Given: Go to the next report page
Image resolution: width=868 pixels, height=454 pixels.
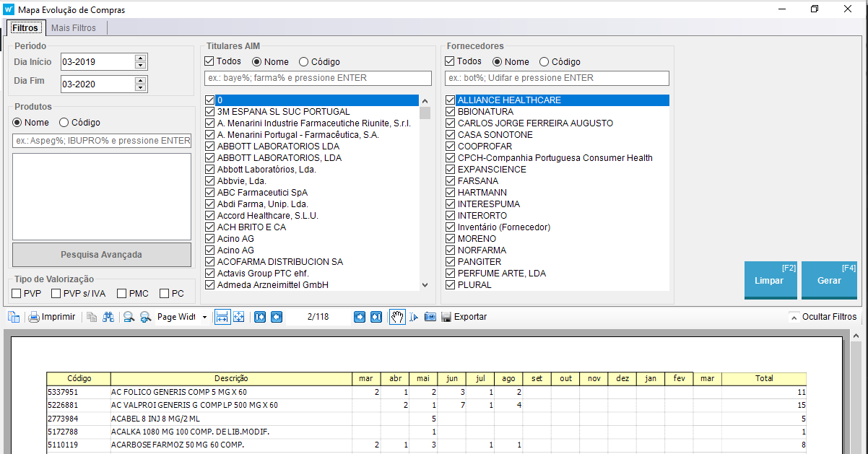Looking at the screenshot, I should click(x=360, y=317).
